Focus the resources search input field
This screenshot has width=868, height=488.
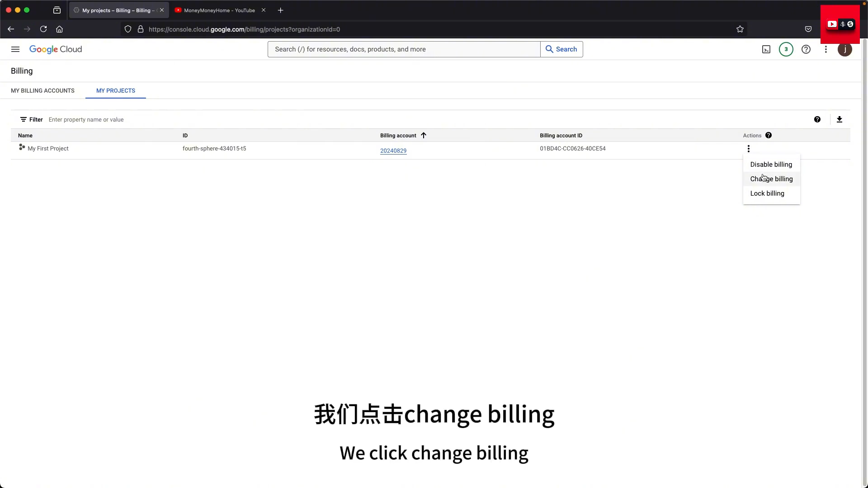tap(404, 49)
